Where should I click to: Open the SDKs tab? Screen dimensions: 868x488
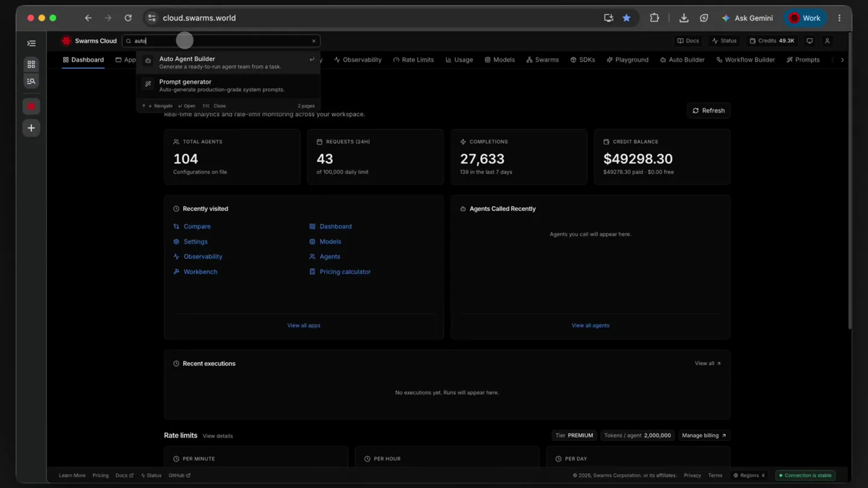coord(583,60)
